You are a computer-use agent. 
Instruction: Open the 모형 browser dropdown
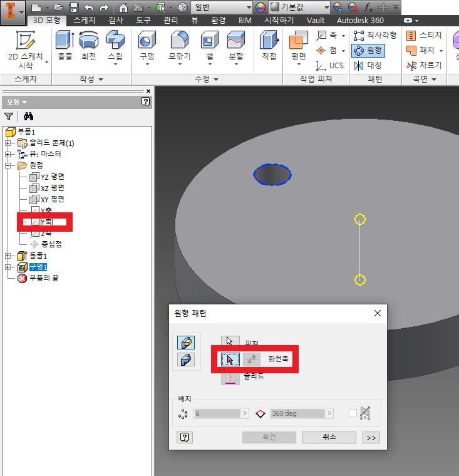click(17, 102)
